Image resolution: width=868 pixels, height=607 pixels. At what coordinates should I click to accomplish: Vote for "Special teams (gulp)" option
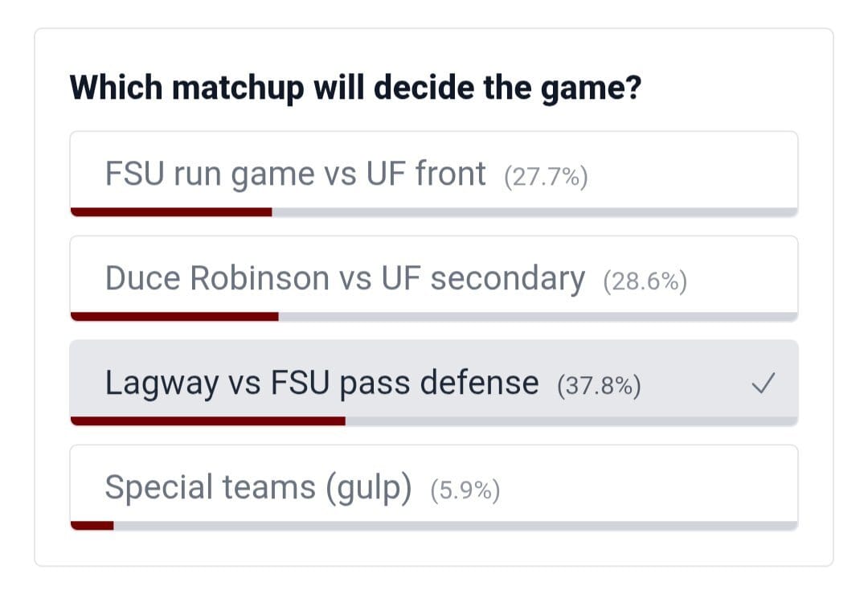(x=258, y=488)
